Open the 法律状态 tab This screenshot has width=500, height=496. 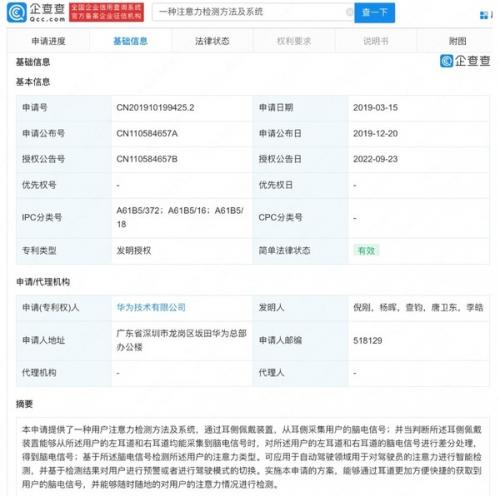click(x=212, y=41)
